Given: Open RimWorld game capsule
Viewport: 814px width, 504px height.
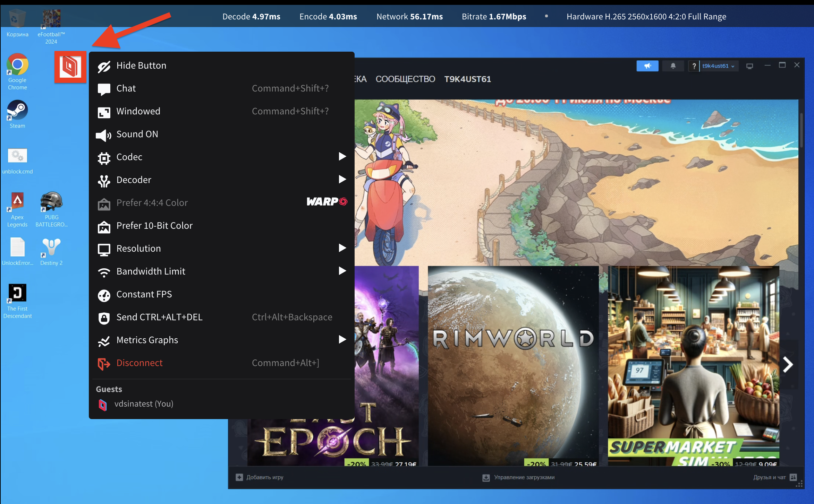Looking at the screenshot, I should pos(513,366).
